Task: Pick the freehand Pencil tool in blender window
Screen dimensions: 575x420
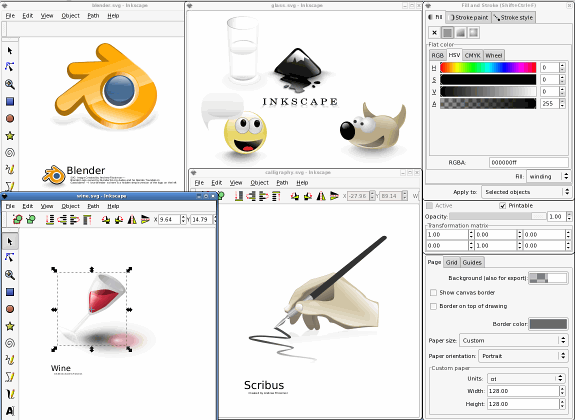Action: pos(10,169)
